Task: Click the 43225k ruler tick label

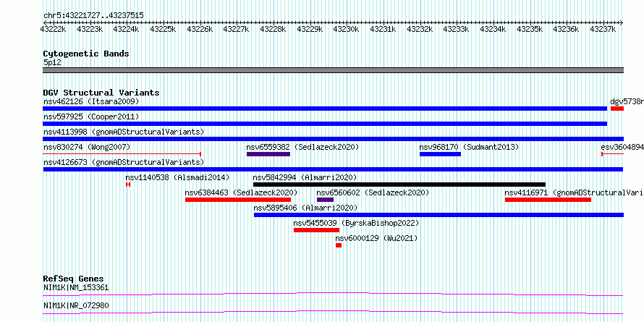Action: pyautogui.click(x=164, y=30)
